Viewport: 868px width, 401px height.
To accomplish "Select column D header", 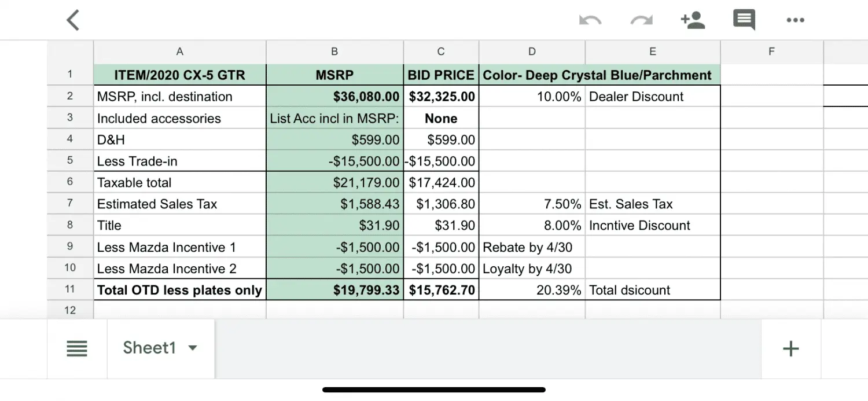I will (532, 51).
